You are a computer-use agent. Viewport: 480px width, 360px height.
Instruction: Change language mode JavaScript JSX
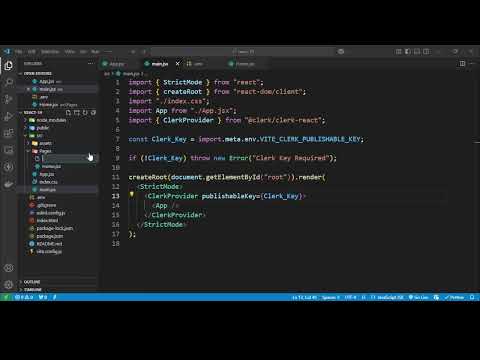[390, 297]
